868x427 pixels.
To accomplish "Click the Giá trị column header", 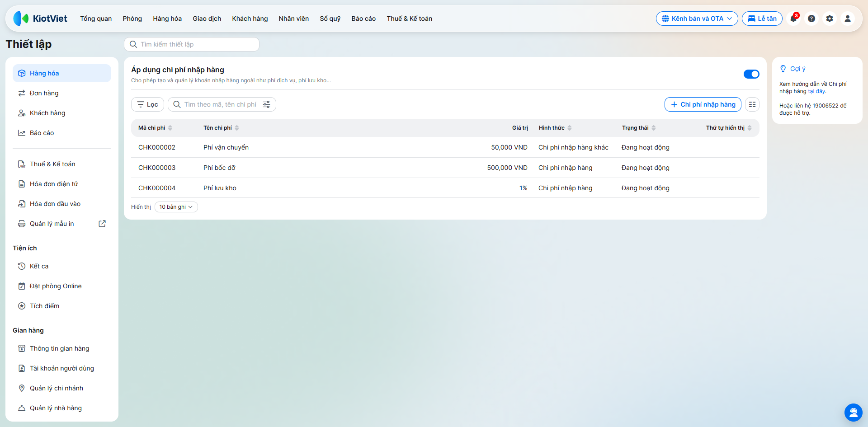I will [x=520, y=128].
